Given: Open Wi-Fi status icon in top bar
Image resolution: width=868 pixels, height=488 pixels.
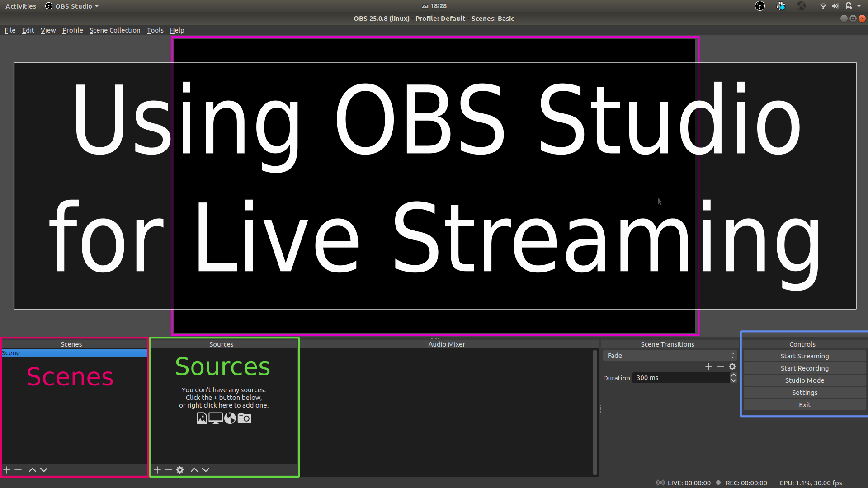Looking at the screenshot, I should pos(823,6).
